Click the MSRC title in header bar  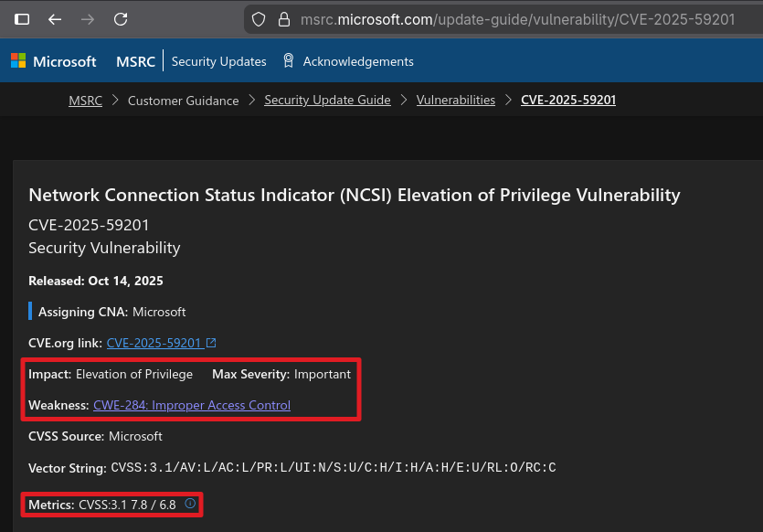pyautogui.click(x=135, y=61)
